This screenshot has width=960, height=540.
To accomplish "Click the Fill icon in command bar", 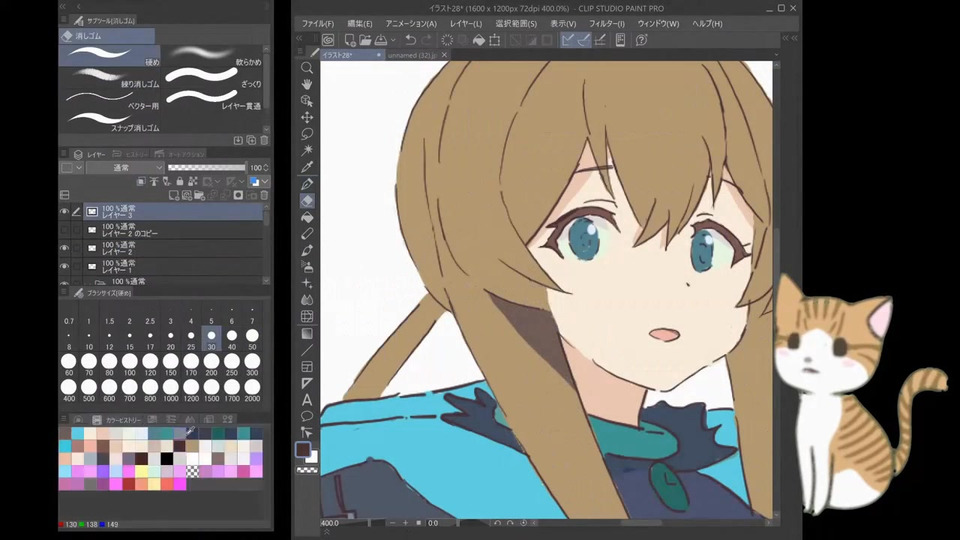I will click(x=479, y=40).
